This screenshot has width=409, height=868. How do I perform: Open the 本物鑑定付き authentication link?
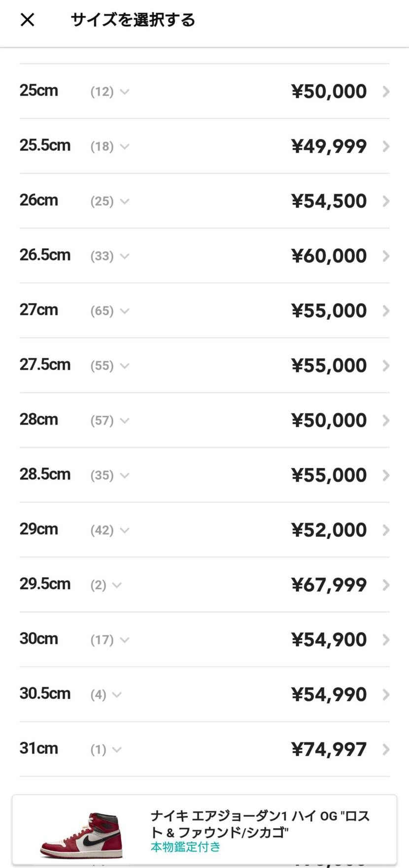pyautogui.click(x=185, y=847)
